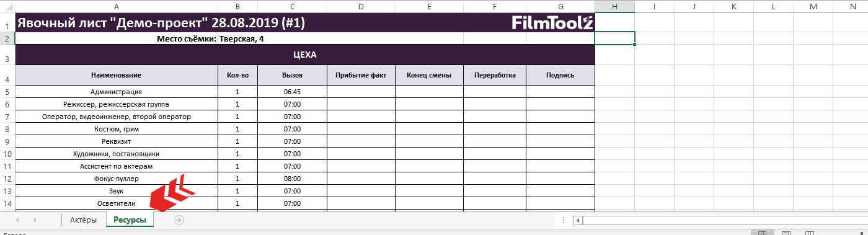Click the Подпись cell for Звук row
This screenshot has height=235, width=868.
(x=560, y=191)
